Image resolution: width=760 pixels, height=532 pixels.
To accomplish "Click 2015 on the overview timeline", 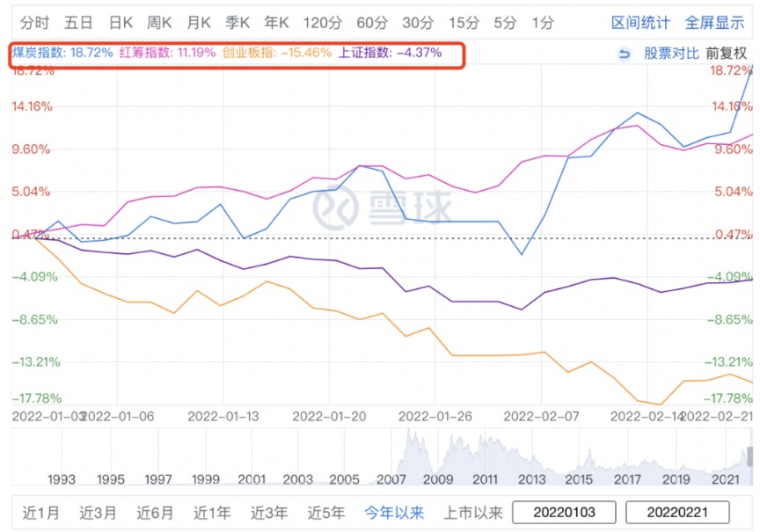I will [579, 479].
